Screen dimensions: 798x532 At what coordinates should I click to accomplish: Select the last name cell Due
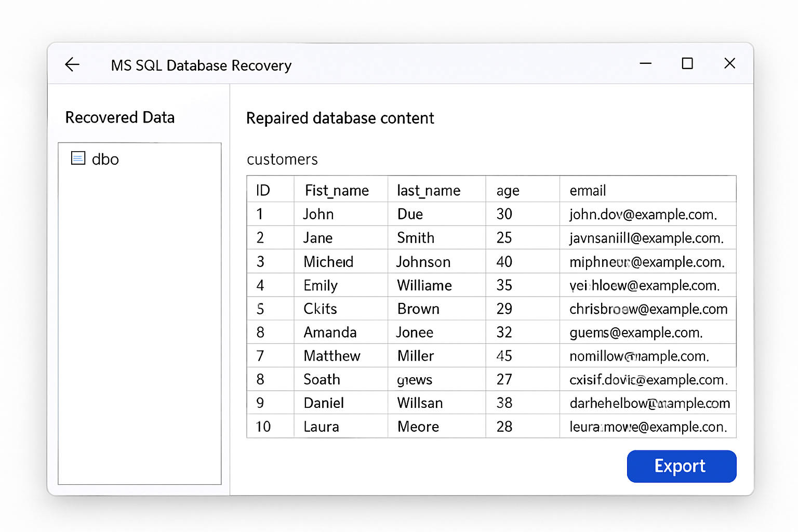click(436, 214)
